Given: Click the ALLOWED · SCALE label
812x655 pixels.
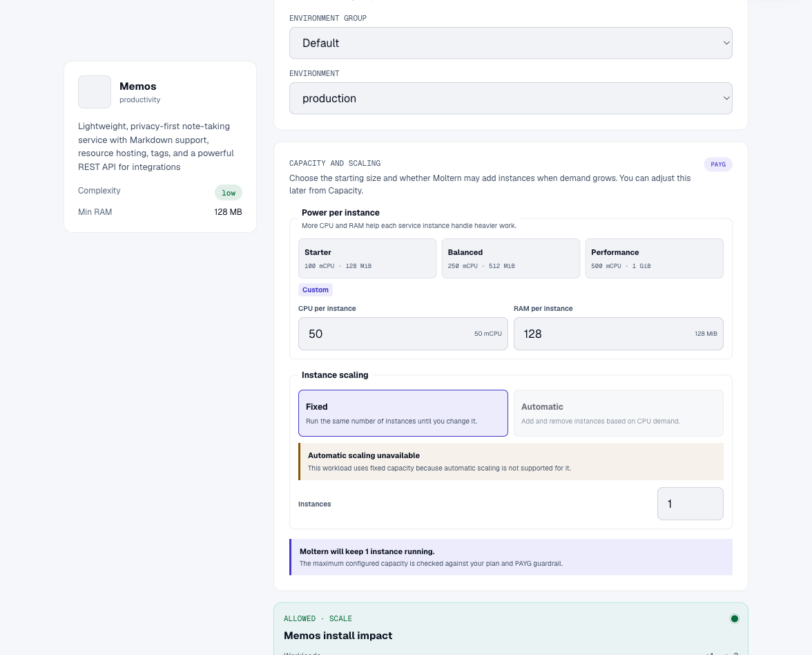Looking at the screenshot, I should click(x=318, y=619).
